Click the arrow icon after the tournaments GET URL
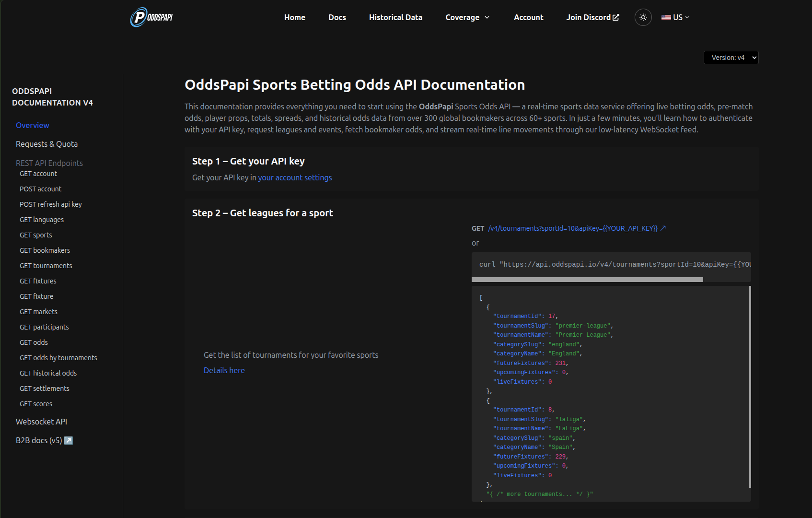The height and width of the screenshot is (518, 812). pyautogui.click(x=663, y=228)
